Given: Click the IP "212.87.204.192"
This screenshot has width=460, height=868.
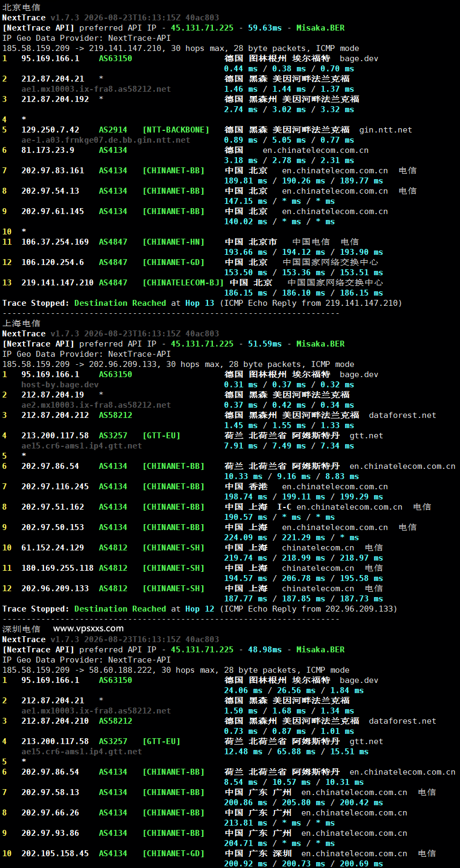Looking at the screenshot, I should coord(55,99).
